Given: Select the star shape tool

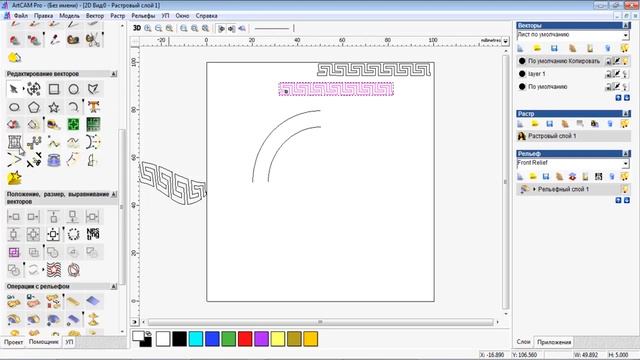Looking at the screenshot, I should tap(54, 107).
